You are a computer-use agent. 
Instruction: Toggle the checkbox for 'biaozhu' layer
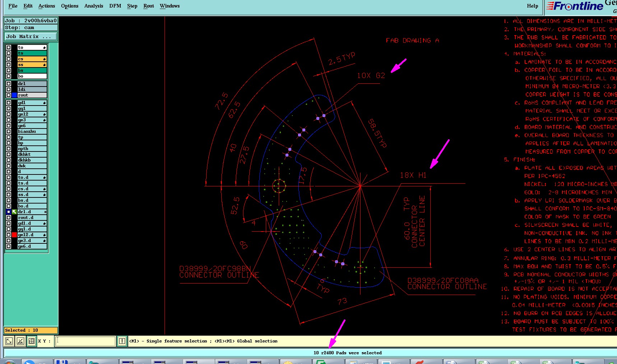pyautogui.click(x=9, y=131)
